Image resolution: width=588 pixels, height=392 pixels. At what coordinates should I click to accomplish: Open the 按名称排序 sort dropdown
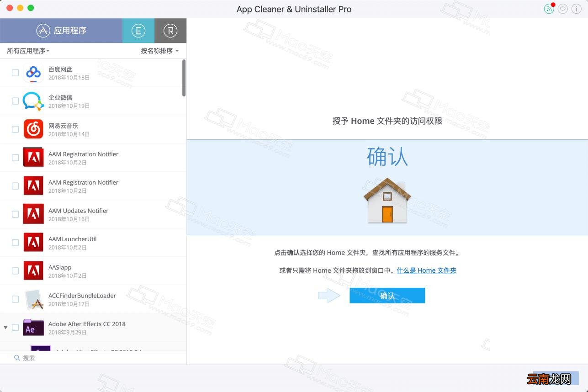159,51
